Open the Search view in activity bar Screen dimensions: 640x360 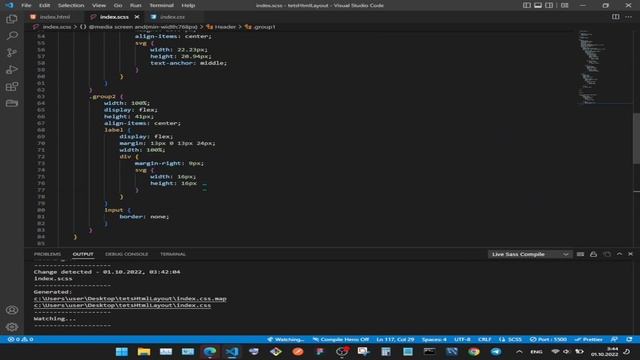[12, 36]
